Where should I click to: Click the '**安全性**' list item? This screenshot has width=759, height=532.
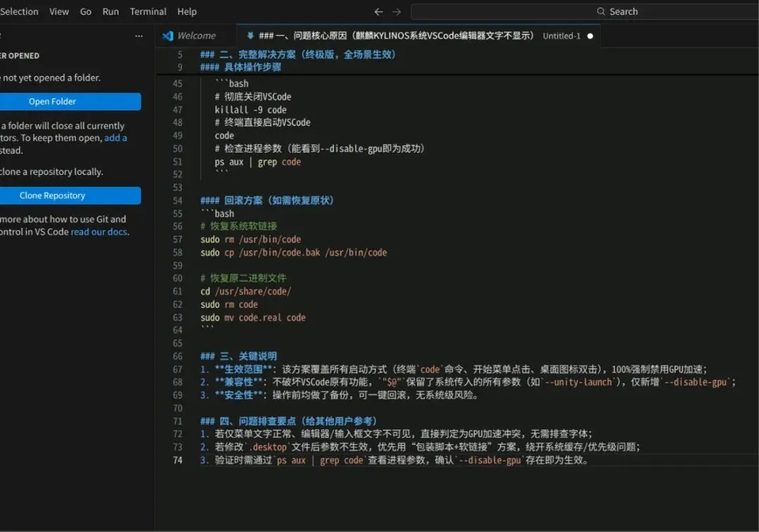coord(340,395)
